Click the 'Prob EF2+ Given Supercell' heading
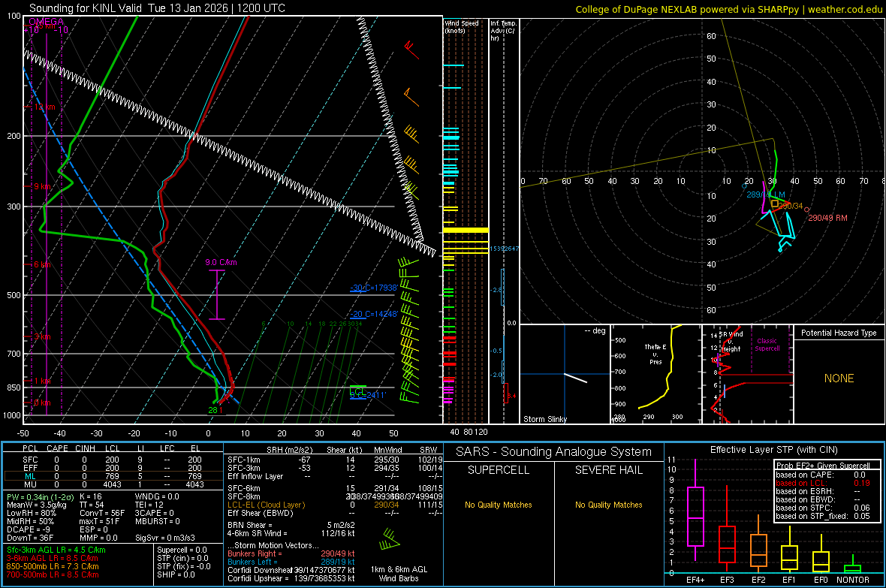The width and height of the screenshot is (886, 588). [823, 466]
